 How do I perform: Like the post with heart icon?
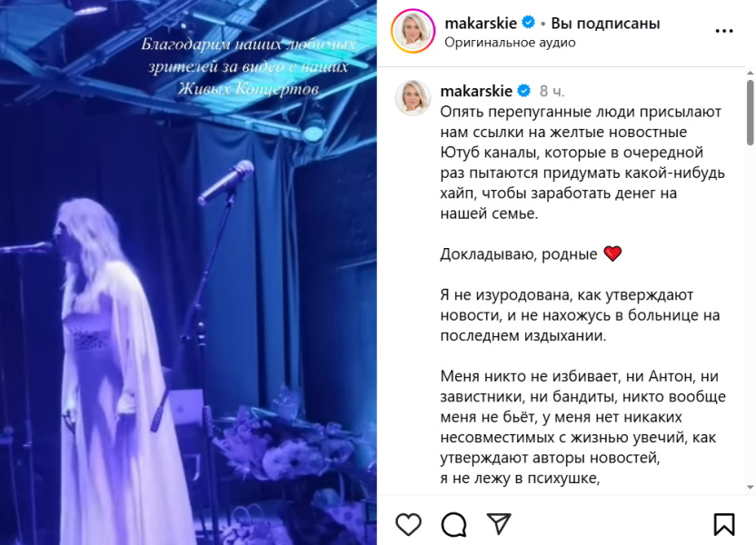coord(408,524)
